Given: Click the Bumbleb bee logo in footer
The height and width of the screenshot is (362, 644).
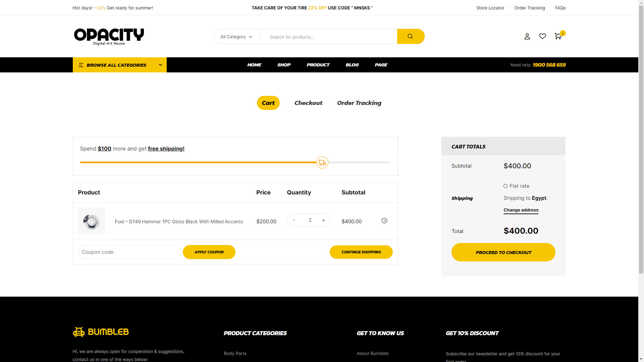Looking at the screenshot, I should 101,332.
